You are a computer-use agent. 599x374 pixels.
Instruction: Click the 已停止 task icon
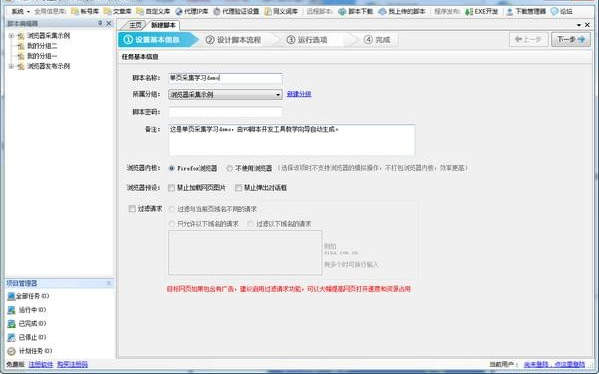point(11,337)
